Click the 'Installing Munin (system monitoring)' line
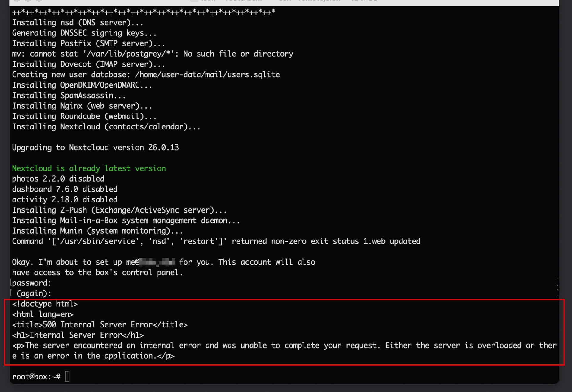The image size is (572, 392). (x=97, y=231)
